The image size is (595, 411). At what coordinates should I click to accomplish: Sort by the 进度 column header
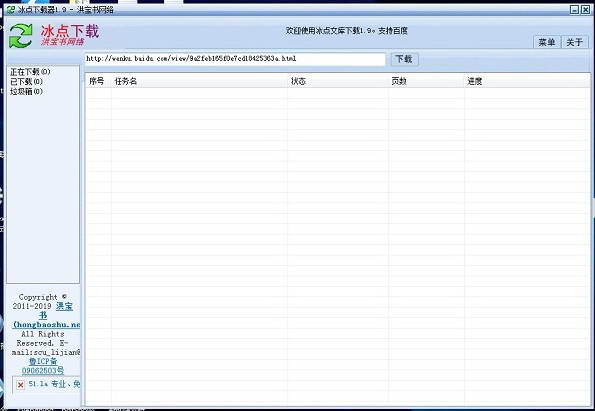pyautogui.click(x=527, y=81)
